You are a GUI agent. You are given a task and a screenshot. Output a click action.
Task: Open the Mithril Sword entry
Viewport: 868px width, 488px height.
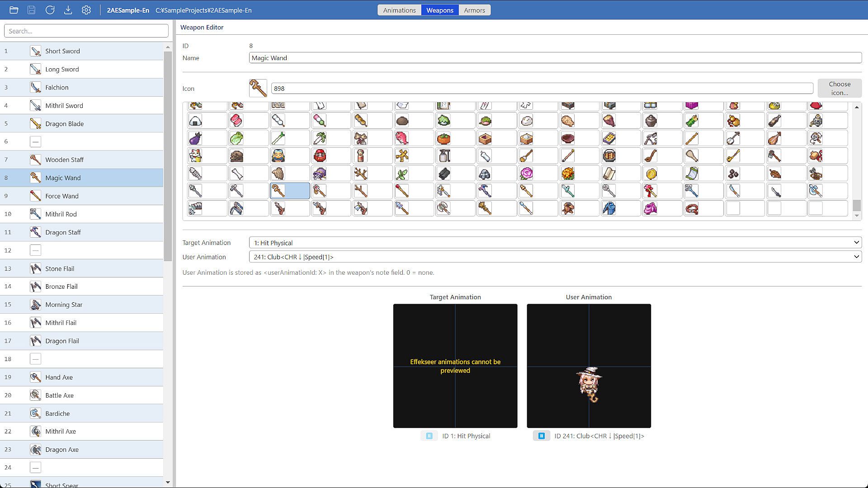pyautogui.click(x=82, y=105)
